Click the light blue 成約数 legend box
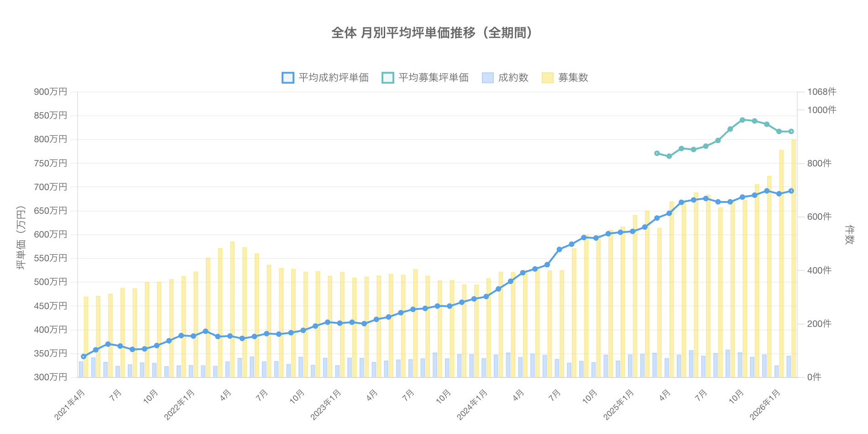 pos(487,78)
